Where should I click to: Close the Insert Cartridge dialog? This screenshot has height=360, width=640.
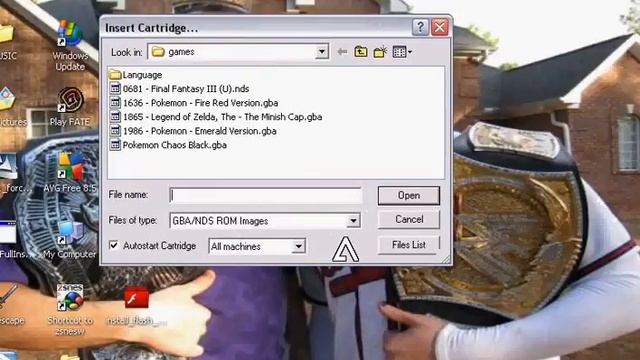[x=440, y=27]
